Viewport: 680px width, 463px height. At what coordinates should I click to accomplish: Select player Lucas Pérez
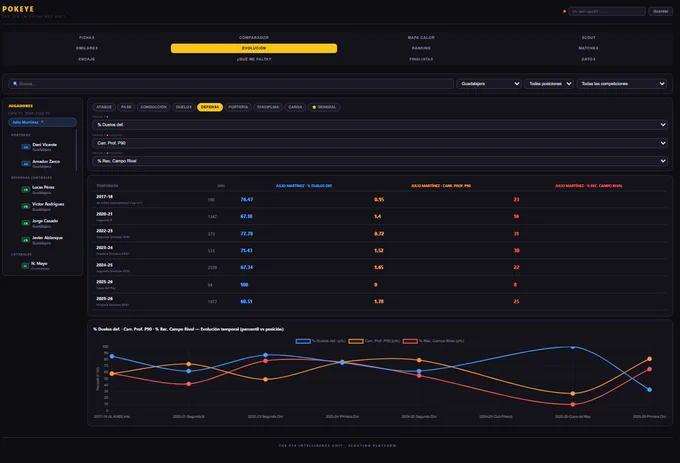point(43,189)
